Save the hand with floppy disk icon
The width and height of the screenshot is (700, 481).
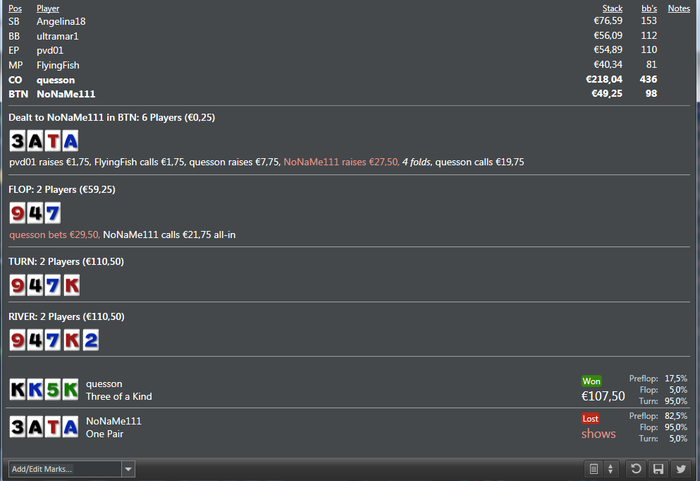click(658, 469)
